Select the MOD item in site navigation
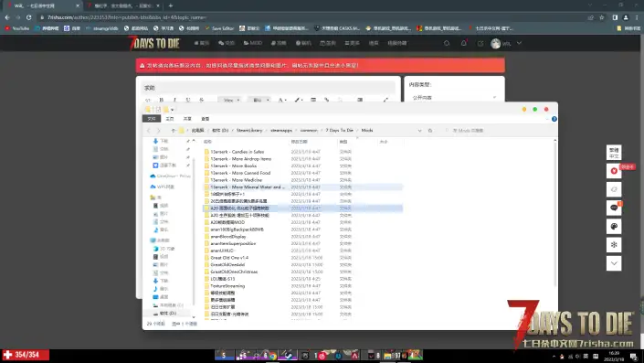Image resolution: width=644 pixels, height=363 pixels. [253, 43]
